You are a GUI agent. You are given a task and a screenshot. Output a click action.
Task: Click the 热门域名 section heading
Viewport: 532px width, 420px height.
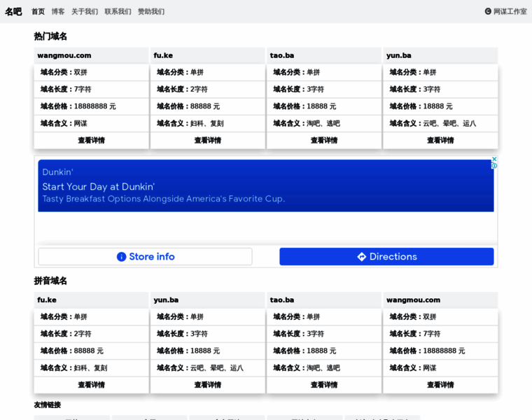(50, 36)
